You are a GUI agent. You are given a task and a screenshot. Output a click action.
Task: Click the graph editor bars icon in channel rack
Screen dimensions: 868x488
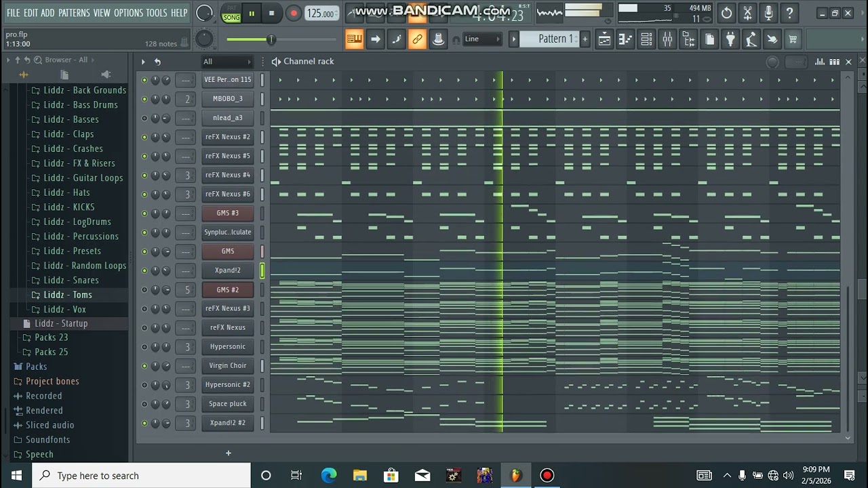pos(820,62)
